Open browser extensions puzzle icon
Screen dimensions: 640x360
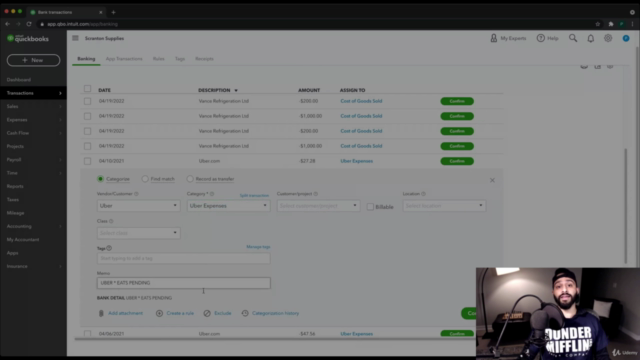pyautogui.click(x=611, y=24)
